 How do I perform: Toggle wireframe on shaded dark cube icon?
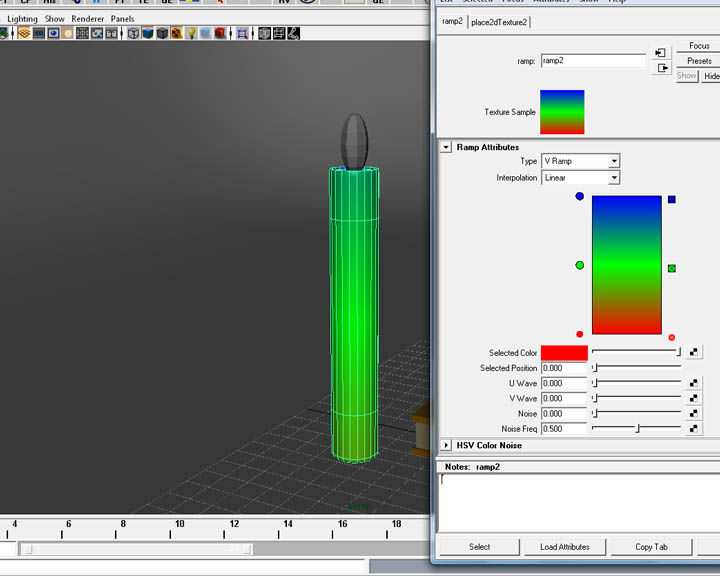(x=162, y=33)
